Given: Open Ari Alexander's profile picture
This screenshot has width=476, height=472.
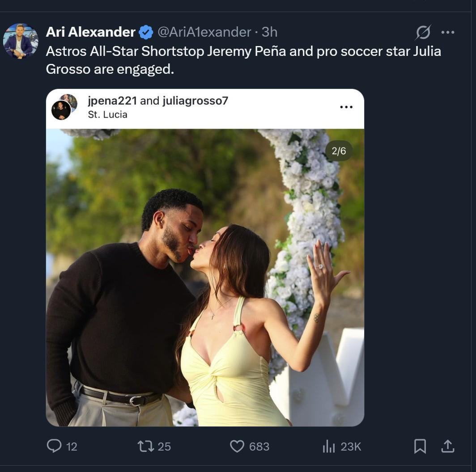Looking at the screenshot, I should (21, 41).
